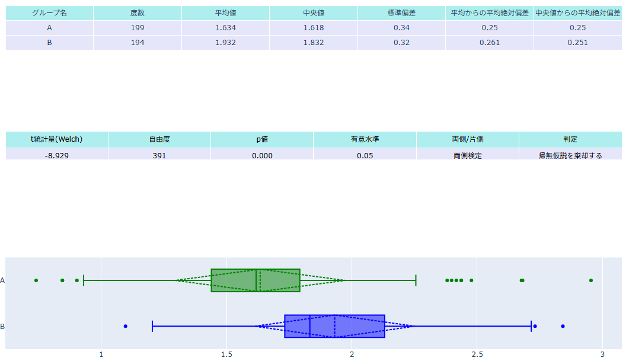Image resolution: width=626 pixels, height=364 pixels.
Task: Click the green box of group A
Action: click(x=234, y=280)
